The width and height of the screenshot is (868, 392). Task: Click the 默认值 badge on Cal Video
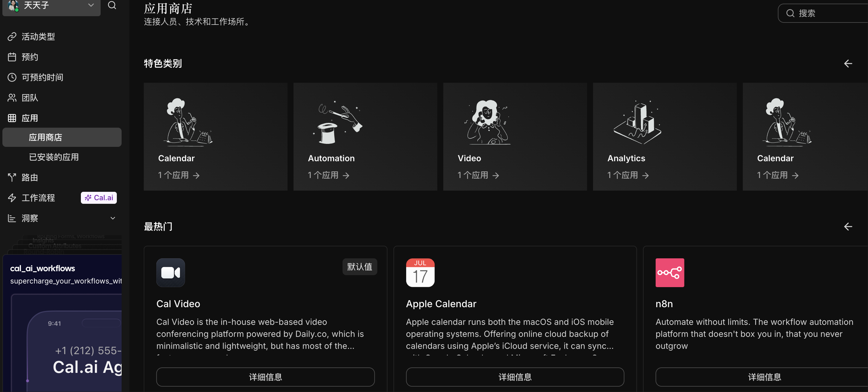pyautogui.click(x=359, y=267)
